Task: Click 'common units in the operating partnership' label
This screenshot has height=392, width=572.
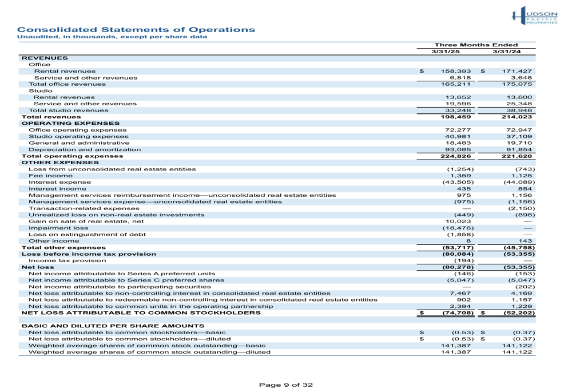Action: click(150, 307)
